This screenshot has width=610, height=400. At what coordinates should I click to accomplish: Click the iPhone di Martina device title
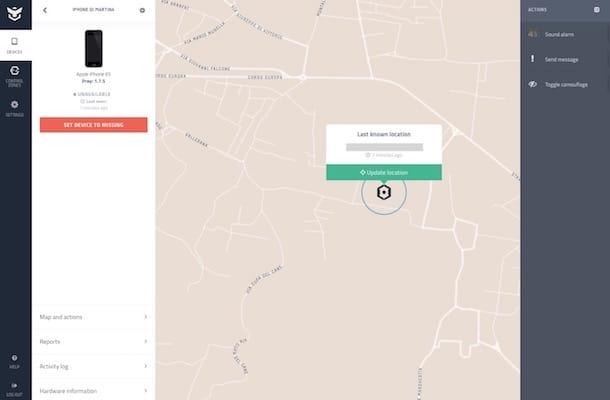point(93,10)
